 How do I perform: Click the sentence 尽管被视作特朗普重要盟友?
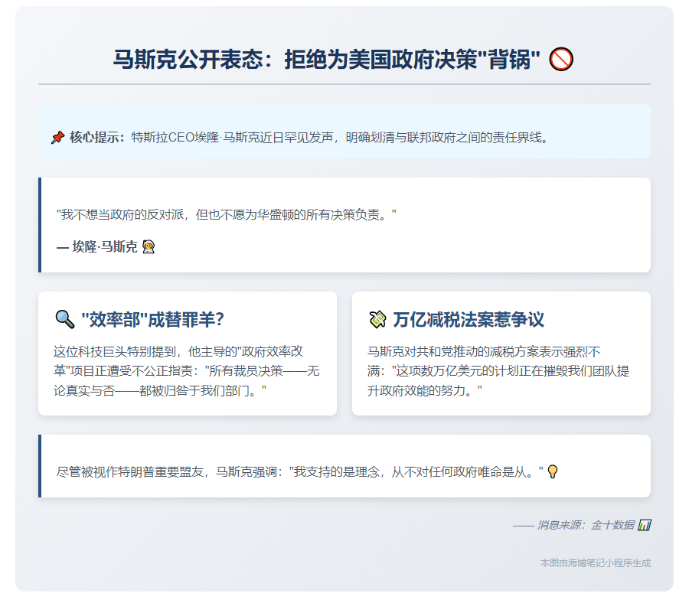point(300,472)
